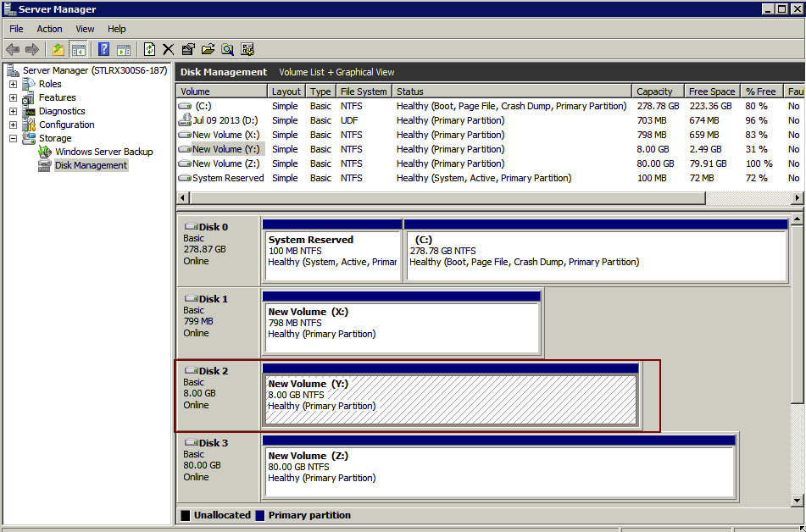
Task: Click the File System column header
Action: 363,91
